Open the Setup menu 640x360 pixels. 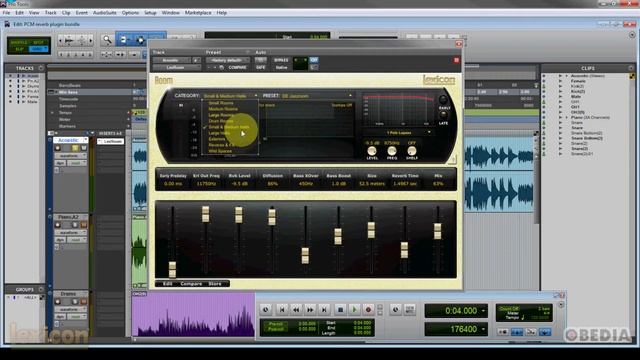click(x=150, y=13)
